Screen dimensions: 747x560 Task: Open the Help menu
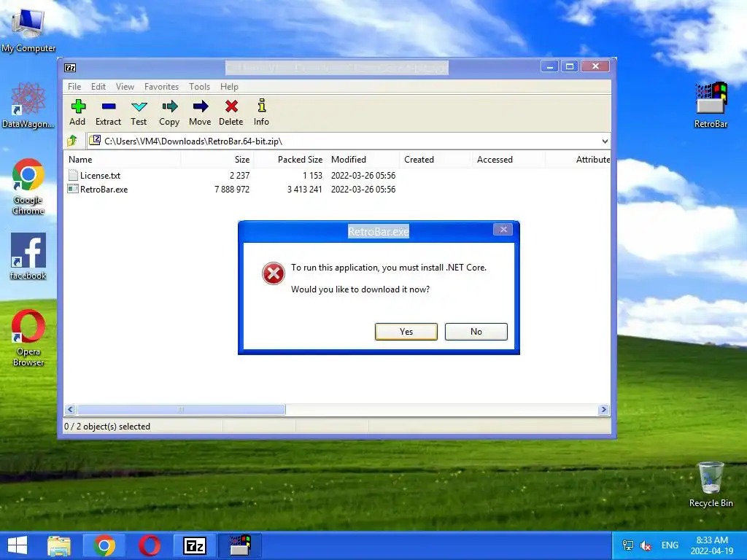point(229,87)
